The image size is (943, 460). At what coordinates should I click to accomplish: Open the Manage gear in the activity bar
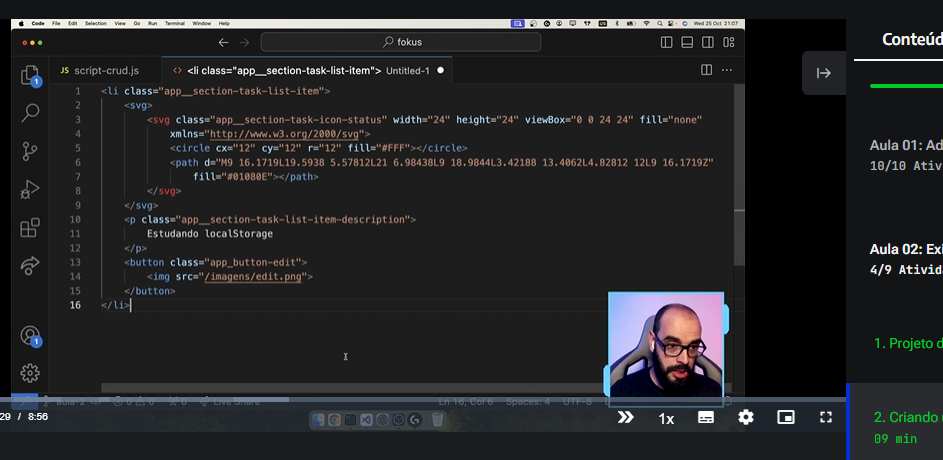coord(29,373)
